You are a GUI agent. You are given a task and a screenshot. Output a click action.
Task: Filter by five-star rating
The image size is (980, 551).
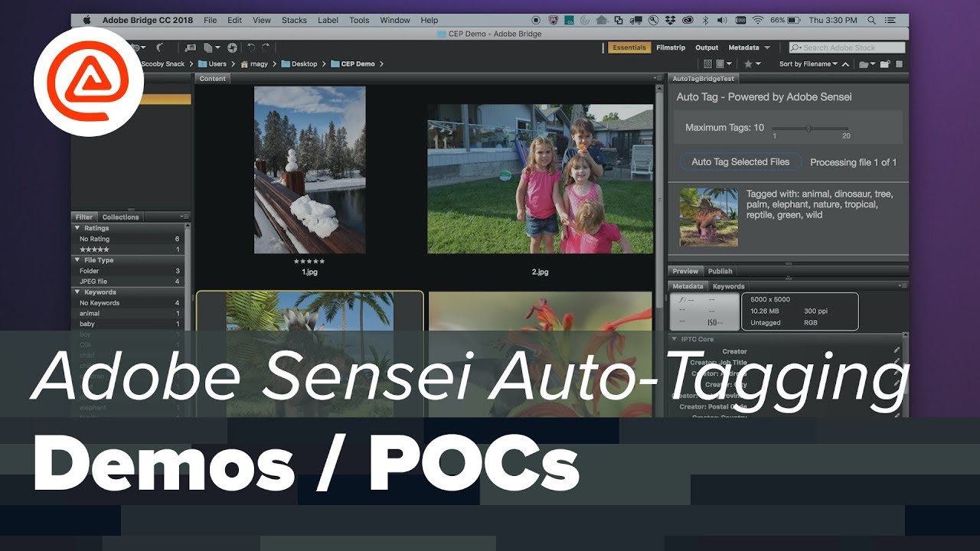click(94, 249)
